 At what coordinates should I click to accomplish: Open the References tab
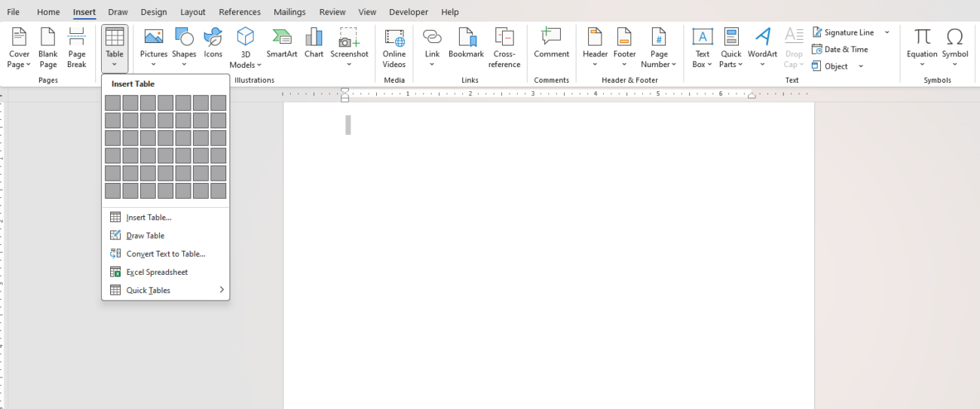click(240, 12)
